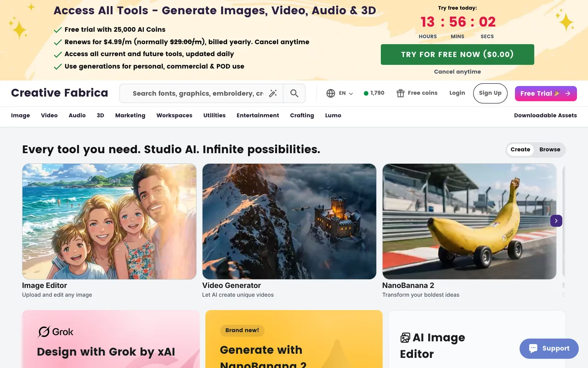Open the Marketing menu category

[130, 115]
